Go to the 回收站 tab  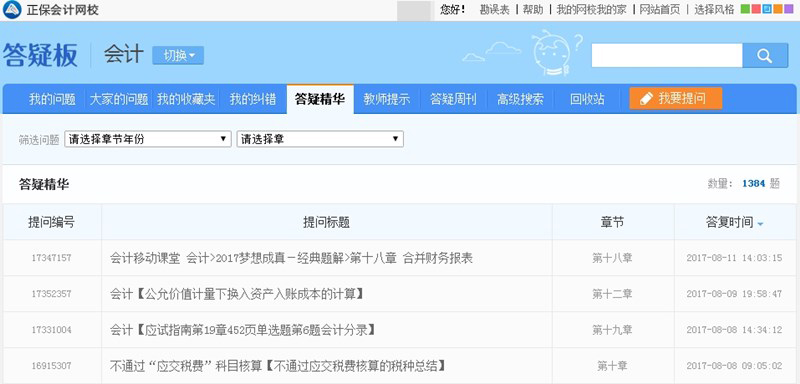(x=587, y=99)
